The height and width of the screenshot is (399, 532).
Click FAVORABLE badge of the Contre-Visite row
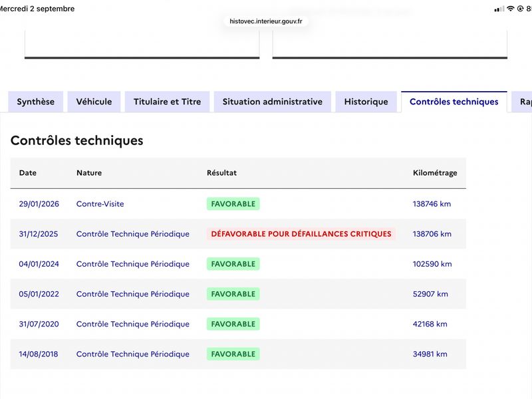233,204
